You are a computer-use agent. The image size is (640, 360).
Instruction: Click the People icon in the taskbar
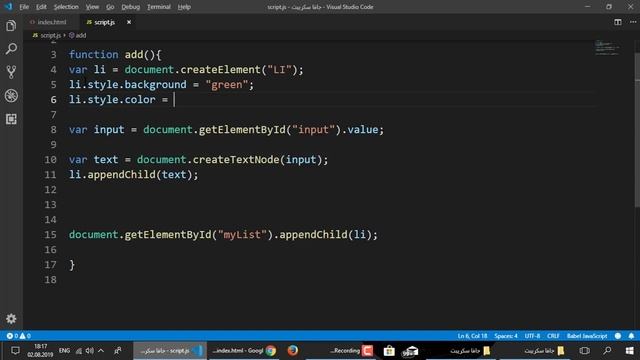[x=118, y=351]
